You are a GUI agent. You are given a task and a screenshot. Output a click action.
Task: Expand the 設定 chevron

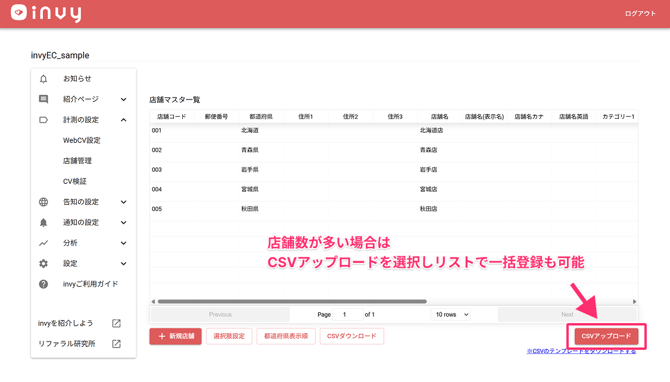click(x=123, y=264)
